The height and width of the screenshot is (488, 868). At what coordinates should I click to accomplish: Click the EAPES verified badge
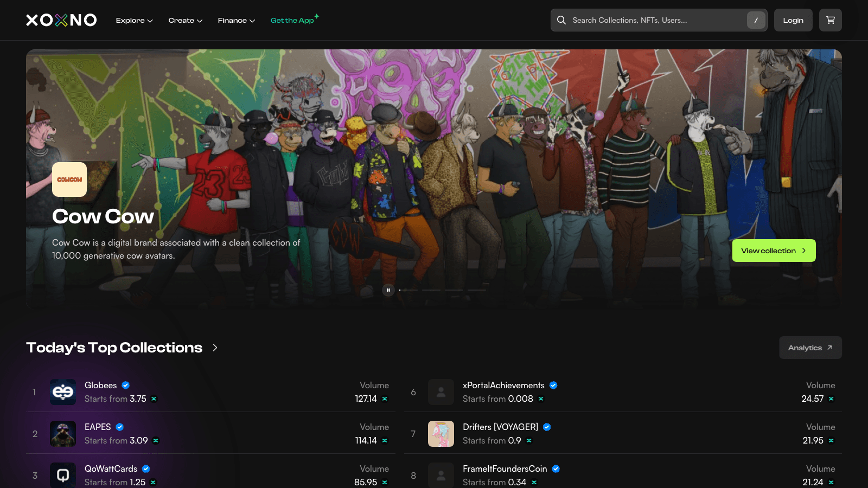tap(120, 427)
